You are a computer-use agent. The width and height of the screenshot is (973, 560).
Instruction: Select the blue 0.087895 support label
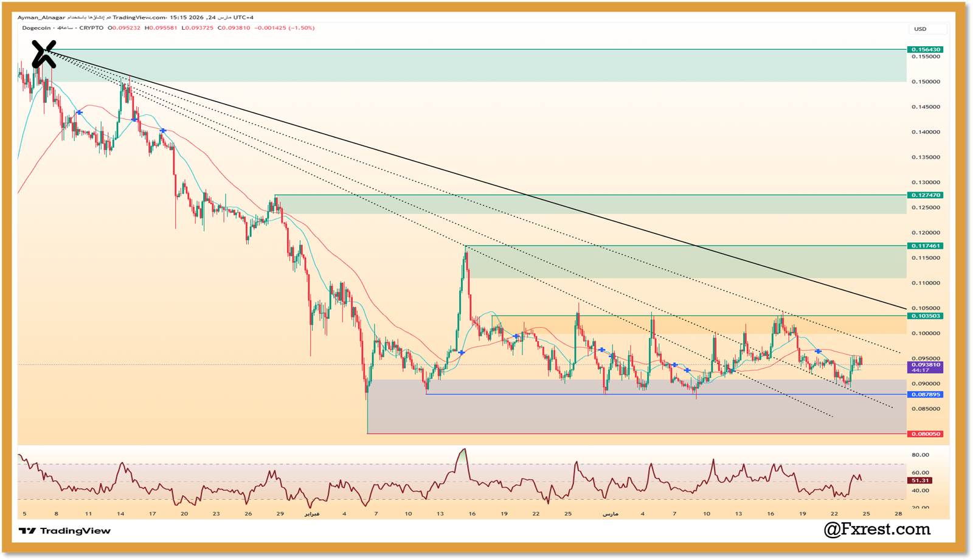point(924,395)
